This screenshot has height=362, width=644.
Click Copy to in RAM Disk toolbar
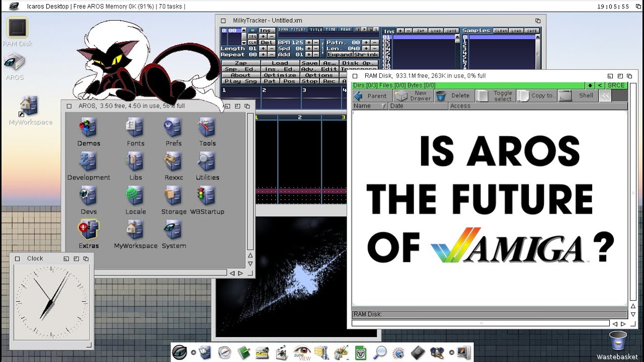(x=537, y=96)
